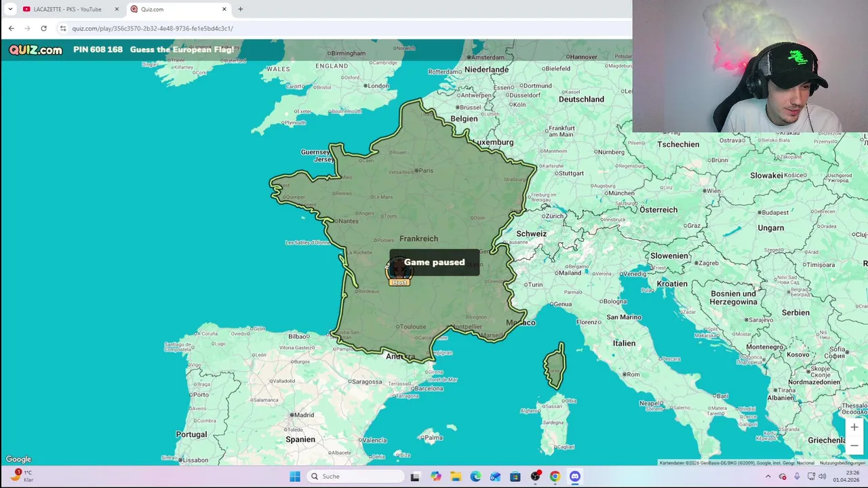Open the volume control tray icon

point(822,476)
